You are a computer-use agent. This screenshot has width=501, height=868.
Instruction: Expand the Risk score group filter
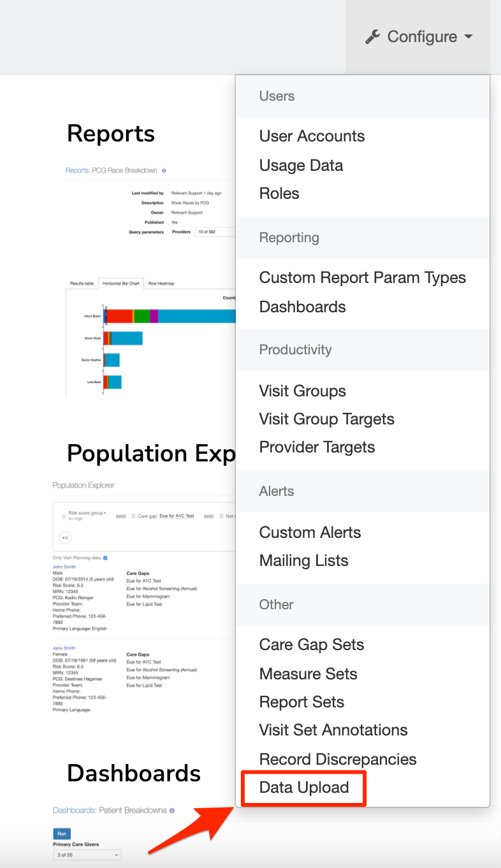click(88, 513)
